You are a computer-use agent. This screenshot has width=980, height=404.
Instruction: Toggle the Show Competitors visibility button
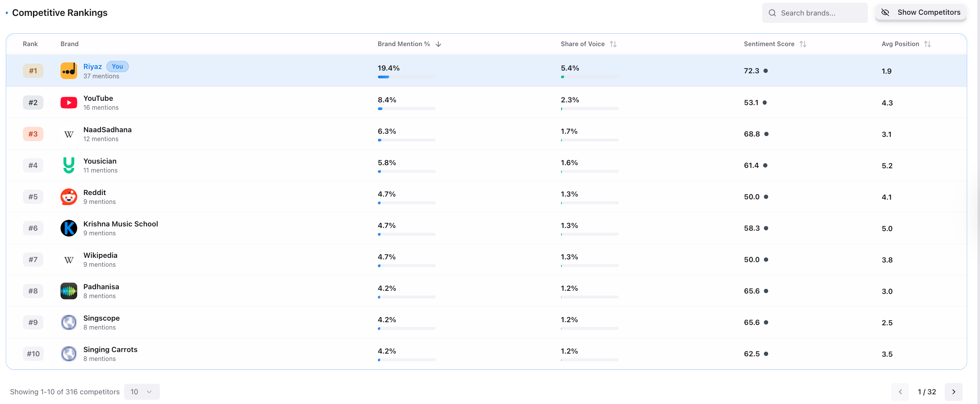tap(920, 12)
